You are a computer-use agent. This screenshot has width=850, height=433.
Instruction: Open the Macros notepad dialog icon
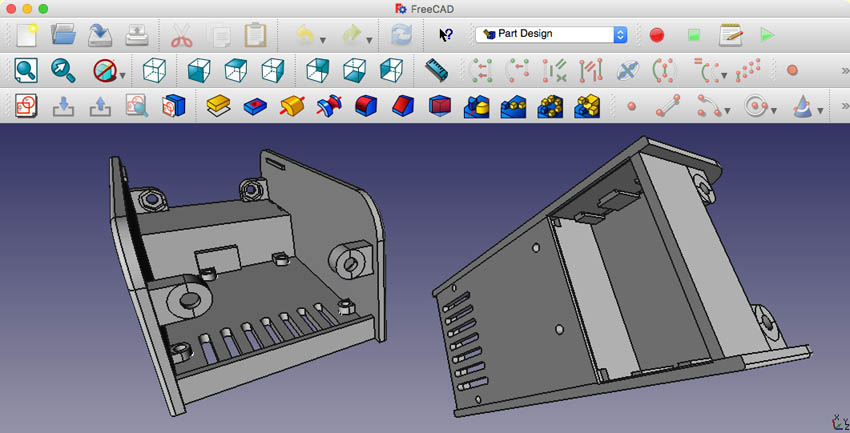730,34
